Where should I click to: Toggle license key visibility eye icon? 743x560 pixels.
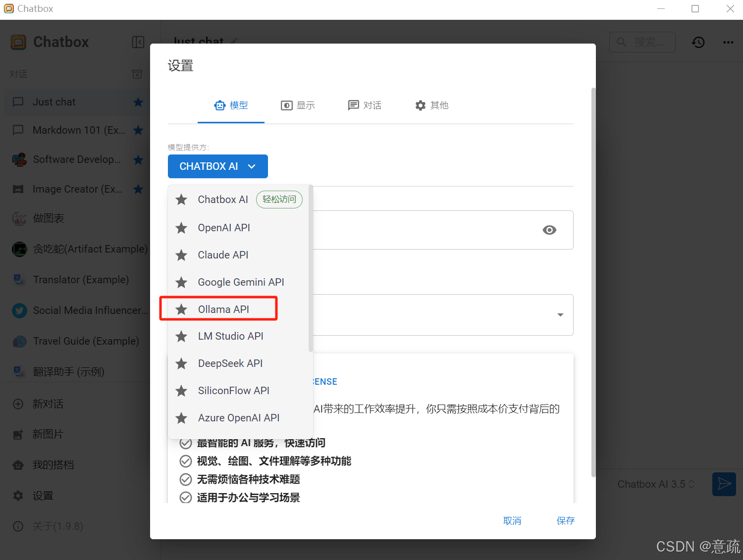(549, 230)
